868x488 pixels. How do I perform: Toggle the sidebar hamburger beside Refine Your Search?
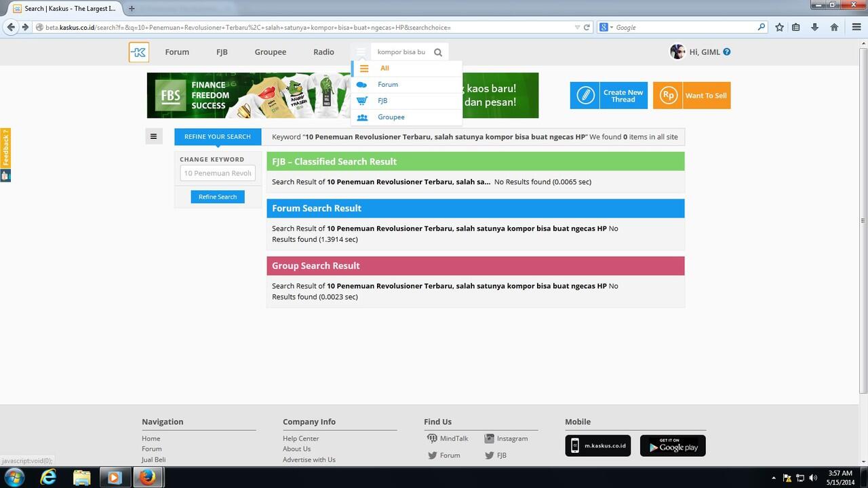[153, 136]
